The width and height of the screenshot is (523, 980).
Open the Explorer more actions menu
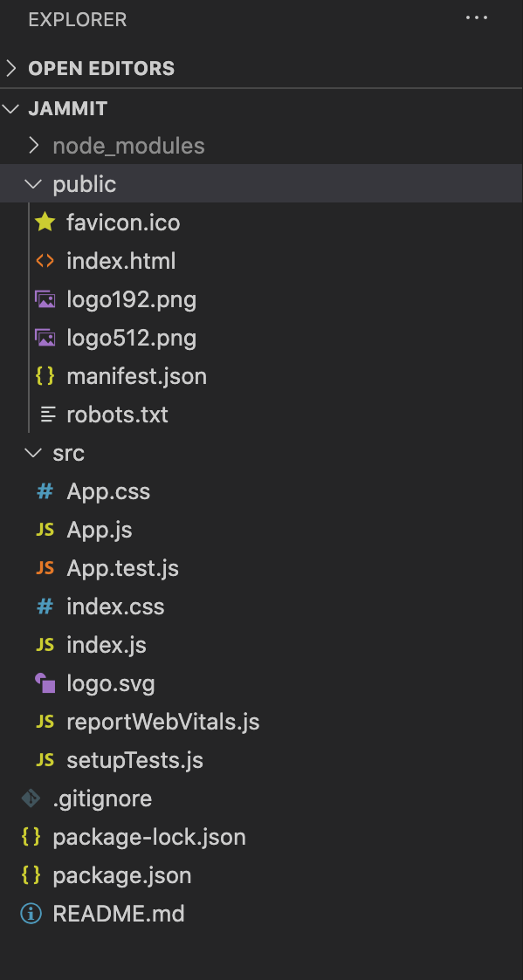pos(477,17)
